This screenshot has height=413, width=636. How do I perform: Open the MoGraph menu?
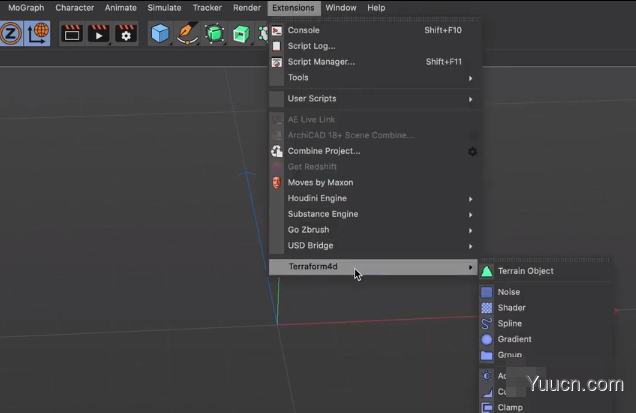26,8
